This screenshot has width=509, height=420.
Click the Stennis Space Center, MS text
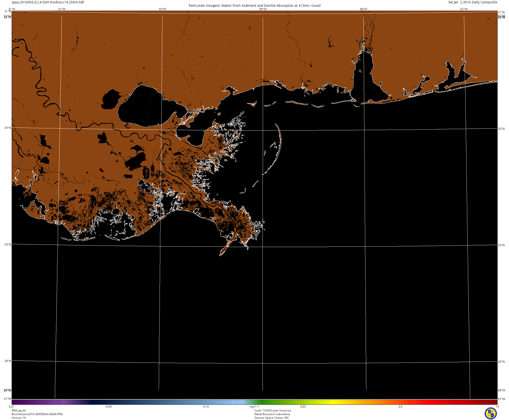[271, 418]
